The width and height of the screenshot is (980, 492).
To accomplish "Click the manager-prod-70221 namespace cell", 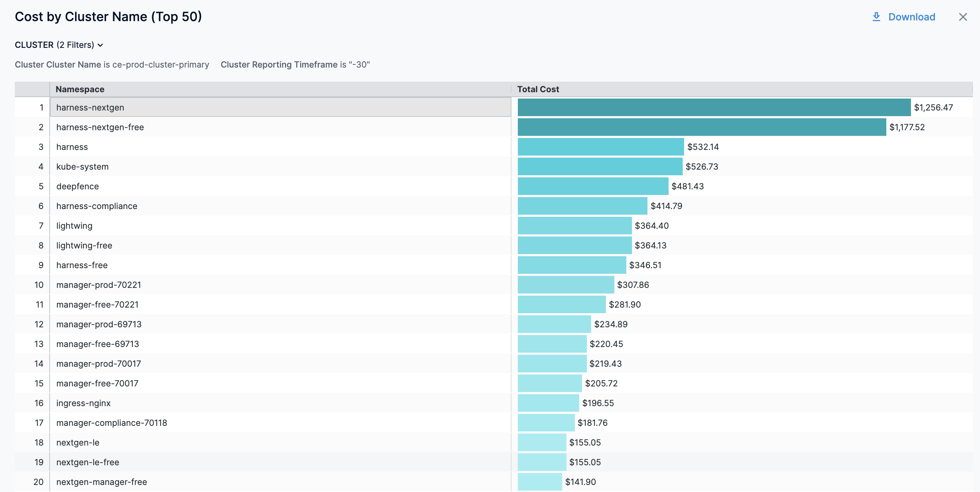I will (99, 285).
